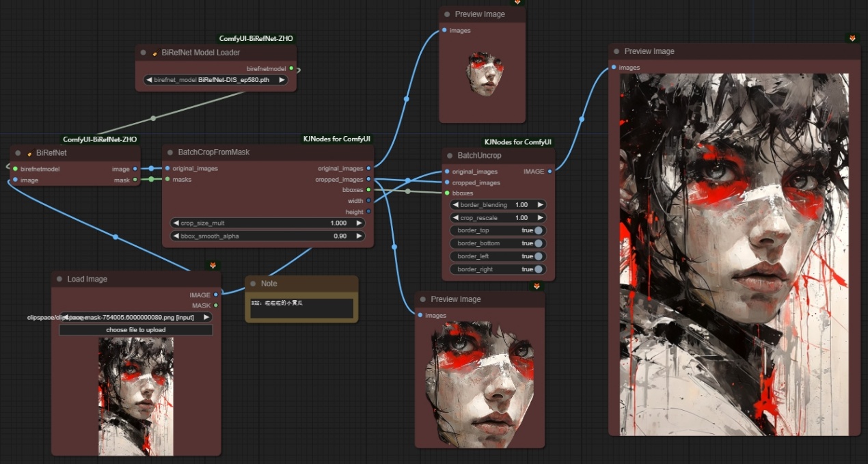
Task: Toggle the border_right option
Action: pyautogui.click(x=539, y=269)
